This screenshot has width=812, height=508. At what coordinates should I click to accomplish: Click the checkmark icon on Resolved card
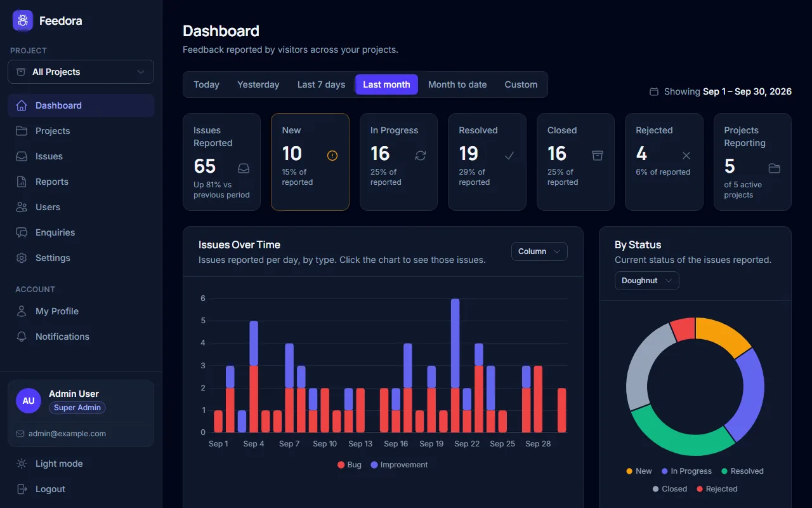pos(509,156)
